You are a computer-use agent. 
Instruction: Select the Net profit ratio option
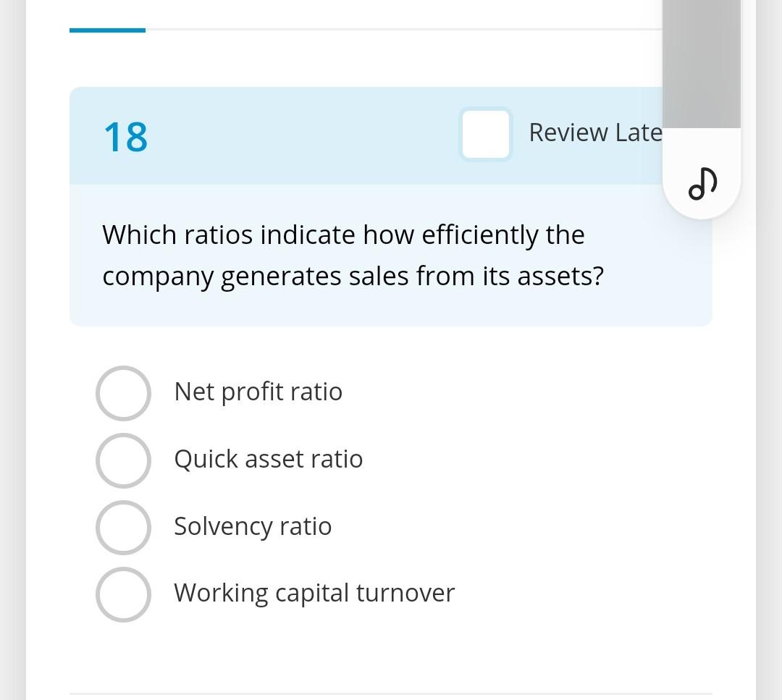point(123,393)
